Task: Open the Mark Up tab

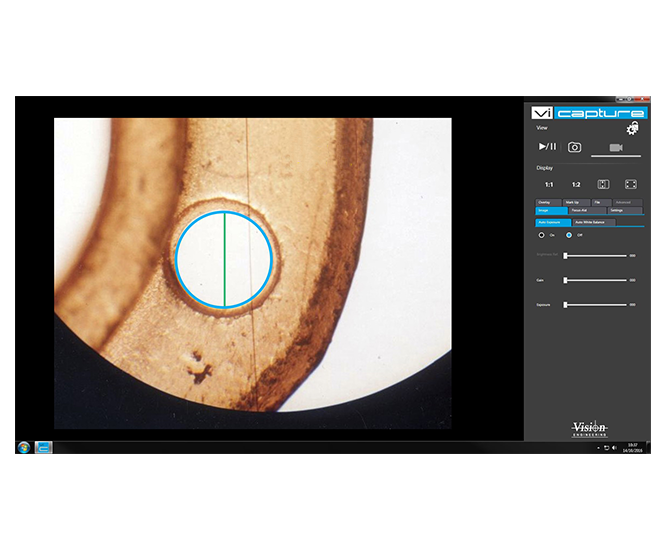Action: [x=576, y=202]
